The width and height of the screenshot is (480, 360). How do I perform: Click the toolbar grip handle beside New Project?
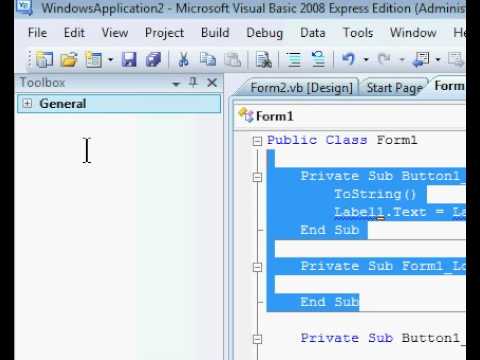pyautogui.click(x=30, y=60)
